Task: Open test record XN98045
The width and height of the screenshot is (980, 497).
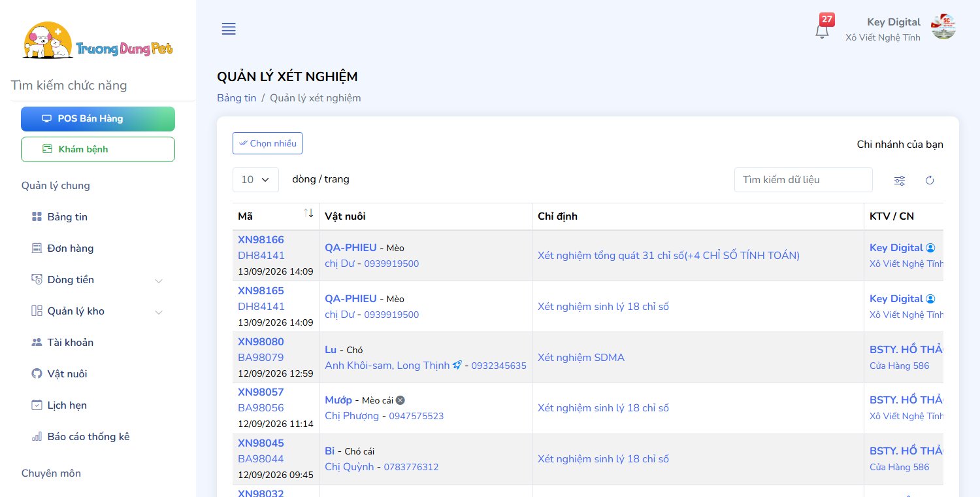Action: tap(261, 443)
